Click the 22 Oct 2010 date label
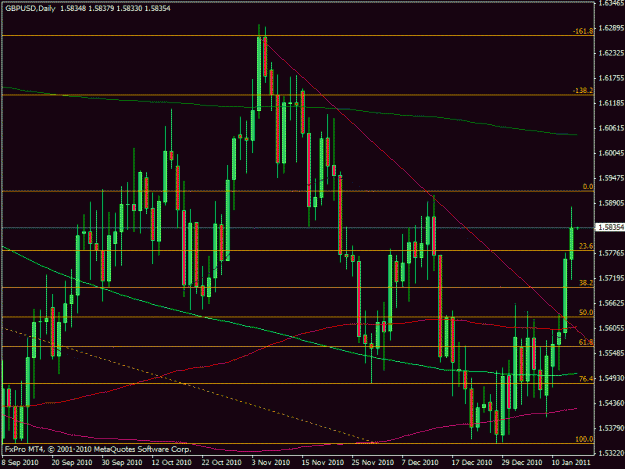Screen dimensions: 625x469 point(222,462)
